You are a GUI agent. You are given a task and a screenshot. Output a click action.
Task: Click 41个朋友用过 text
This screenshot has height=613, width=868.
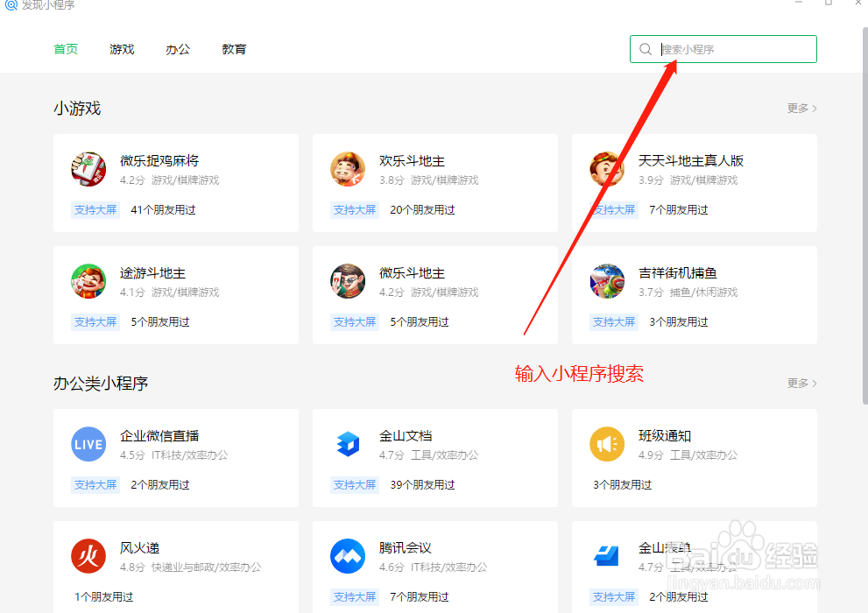coord(163,210)
